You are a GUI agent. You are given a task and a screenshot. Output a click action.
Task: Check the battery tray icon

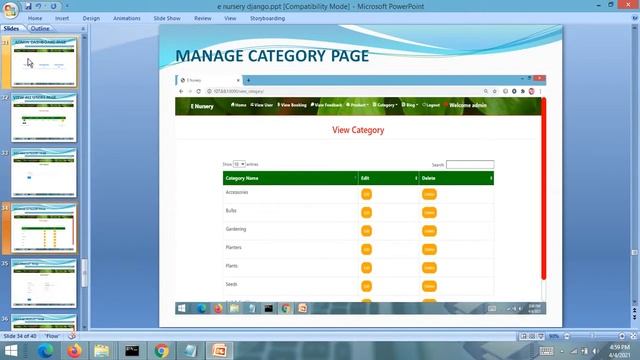(584, 351)
